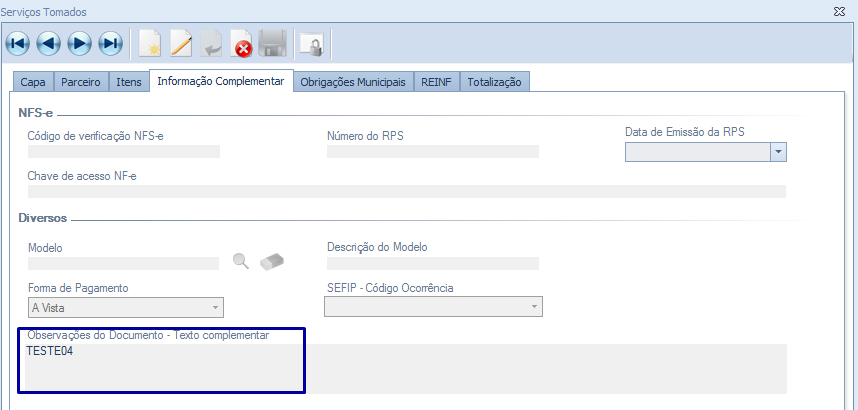
Task: Click the Chave de acesso NF-e field
Action: pyautogui.click(x=407, y=191)
